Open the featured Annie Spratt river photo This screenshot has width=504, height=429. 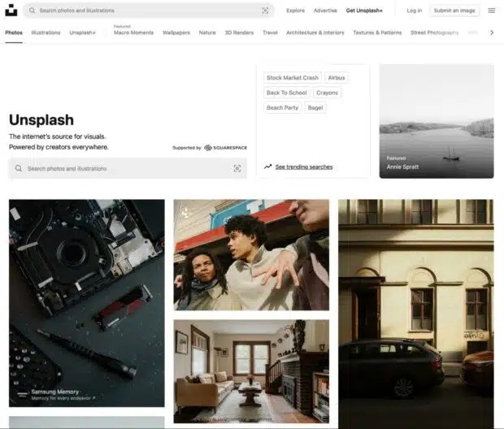[437, 121]
